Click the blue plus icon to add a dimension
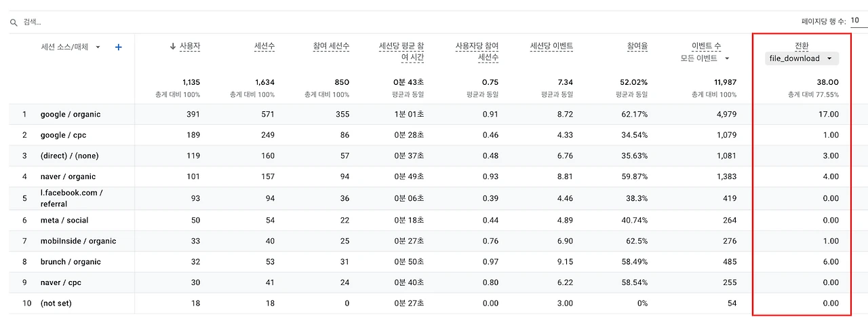The height and width of the screenshot is (317, 868). pyautogui.click(x=119, y=47)
